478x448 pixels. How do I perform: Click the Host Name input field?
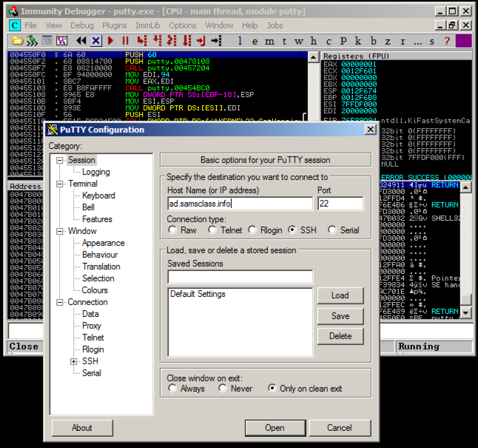click(240, 204)
